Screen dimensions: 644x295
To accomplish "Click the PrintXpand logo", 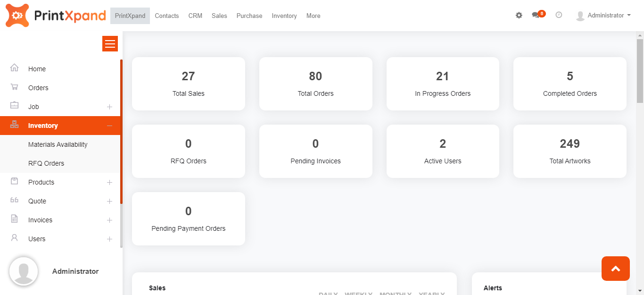I will pyautogui.click(x=56, y=16).
